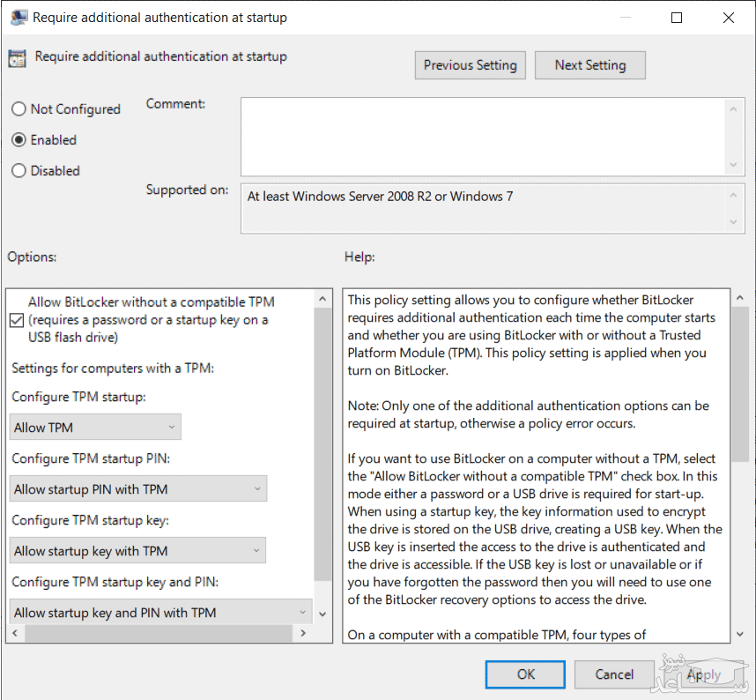Click inside the Comment text box

(x=482, y=136)
